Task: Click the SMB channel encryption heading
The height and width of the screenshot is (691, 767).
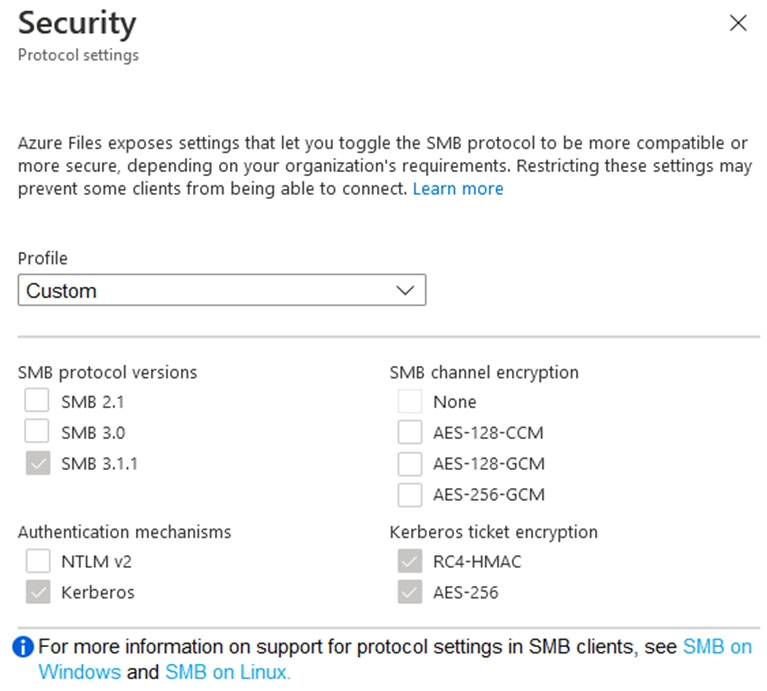Action: coord(484,372)
